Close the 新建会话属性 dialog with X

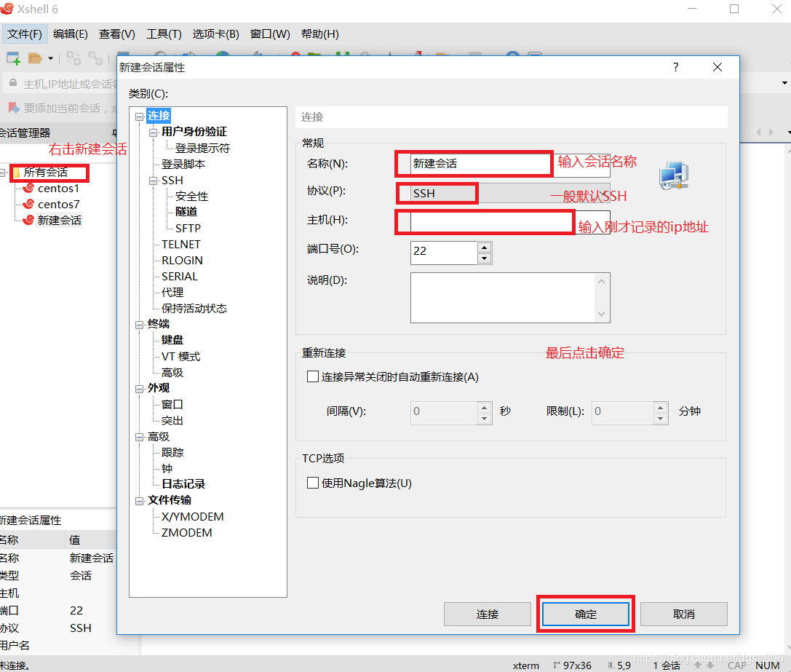pos(718,67)
